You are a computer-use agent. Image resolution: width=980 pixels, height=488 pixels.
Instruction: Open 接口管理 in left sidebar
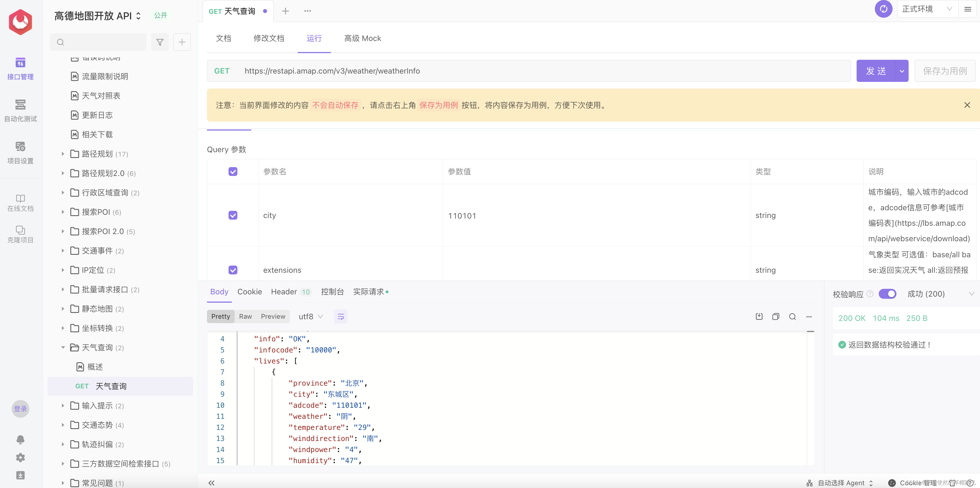pos(20,68)
